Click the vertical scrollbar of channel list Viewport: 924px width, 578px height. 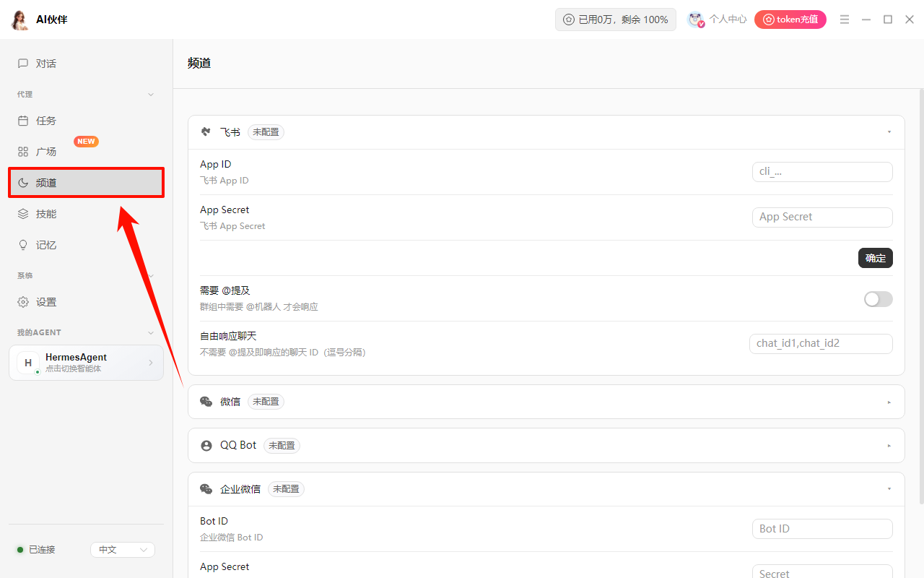(920, 296)
